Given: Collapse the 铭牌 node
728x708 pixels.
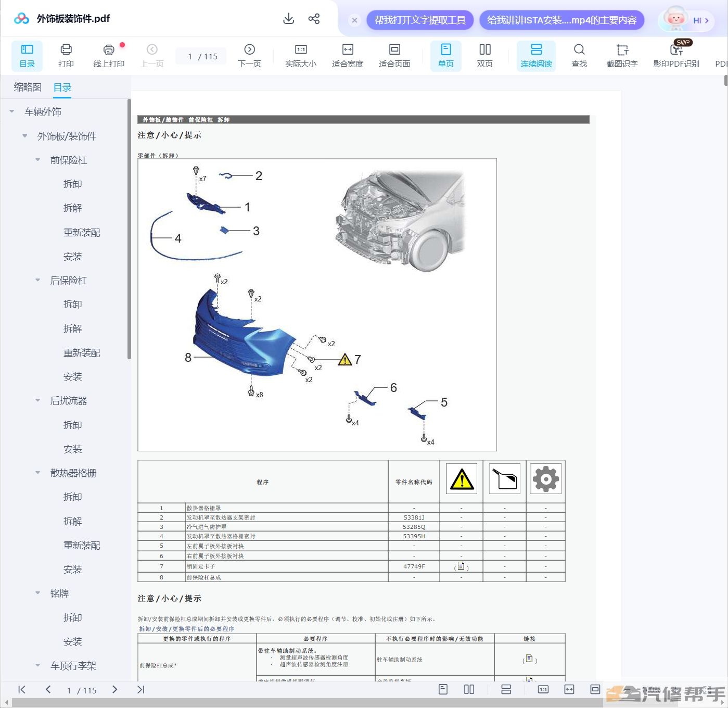Looking at the screenshot, I should 37,593.
